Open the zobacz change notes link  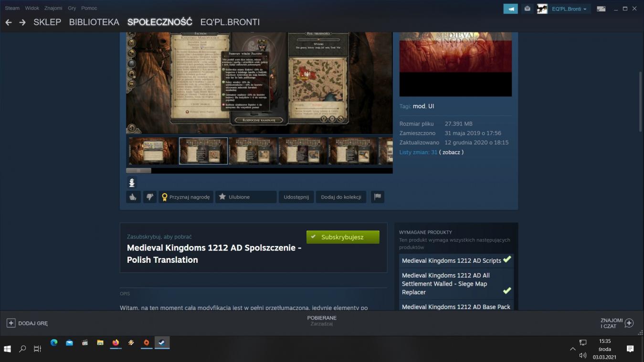(451, 152)
